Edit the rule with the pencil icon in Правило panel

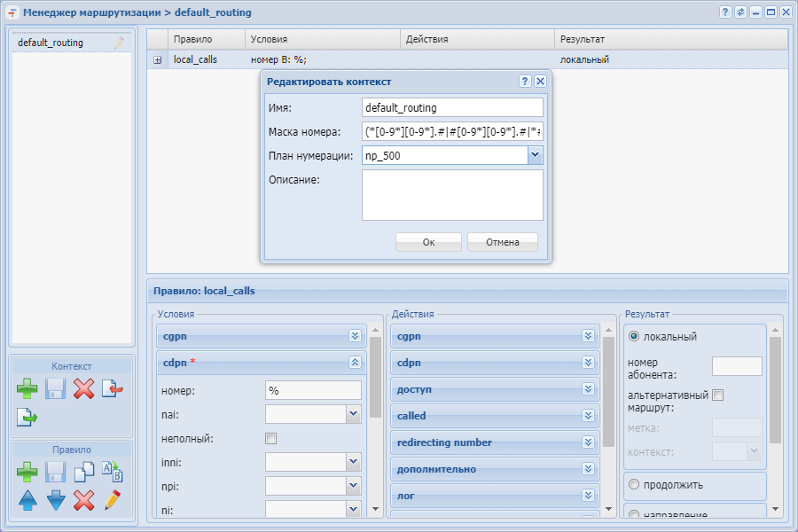point(112,500)
